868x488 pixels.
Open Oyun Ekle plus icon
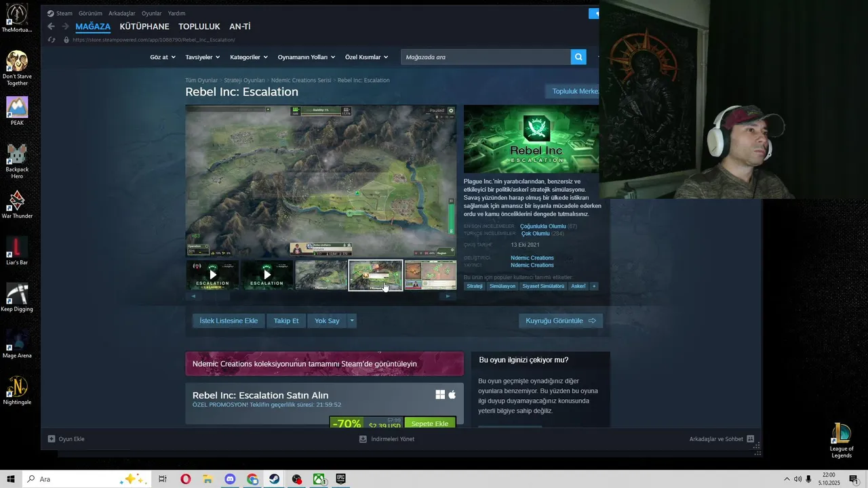(52, 439)
